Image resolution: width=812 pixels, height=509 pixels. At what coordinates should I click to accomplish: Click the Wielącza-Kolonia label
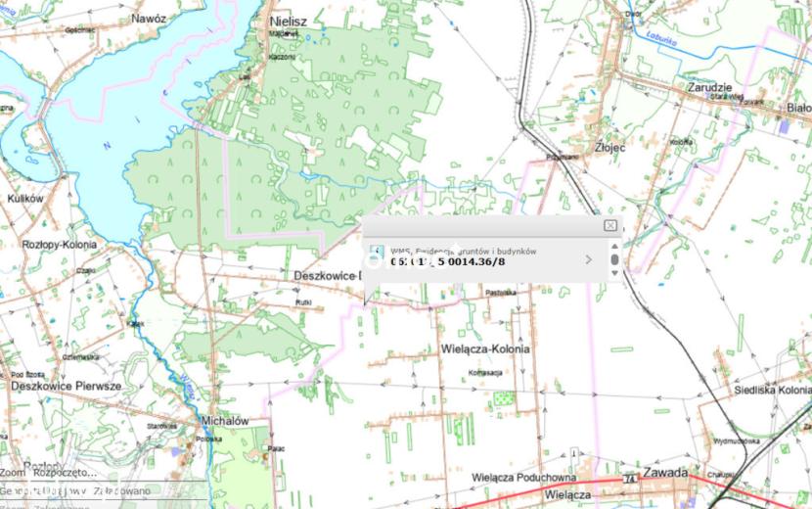[x=485, y=348]
